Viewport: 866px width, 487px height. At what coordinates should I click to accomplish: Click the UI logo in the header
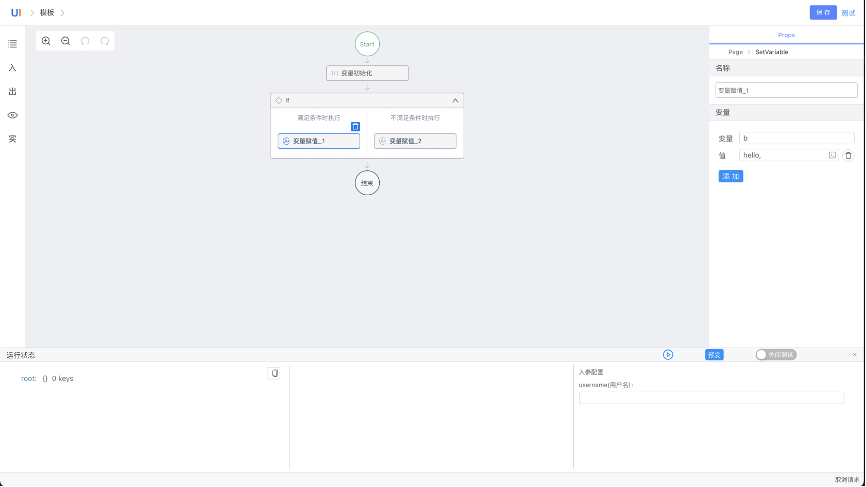click(16, 13)
